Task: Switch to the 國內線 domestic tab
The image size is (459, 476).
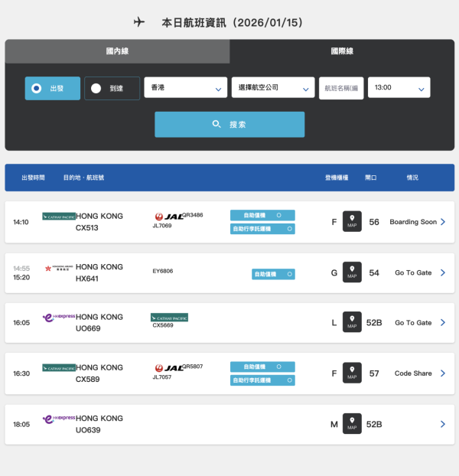Action: [117, 51]
